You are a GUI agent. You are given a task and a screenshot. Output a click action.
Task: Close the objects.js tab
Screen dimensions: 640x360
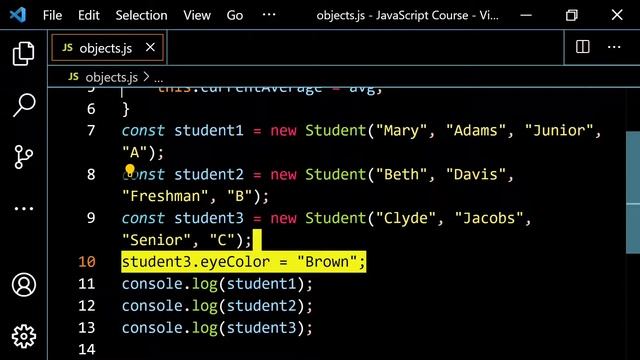150,47
